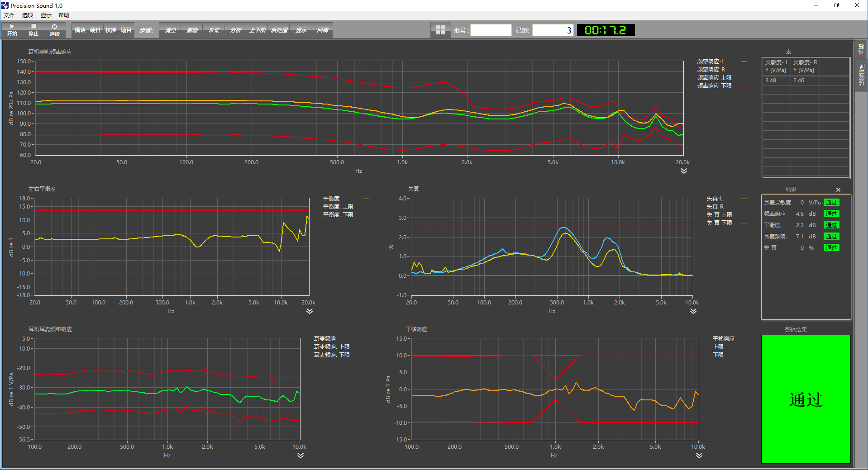Viewport: 868px width, 470px height.
Task: Click the grid layout icon beside 批号
Action: pyautogui.click(x=440, y=30)
